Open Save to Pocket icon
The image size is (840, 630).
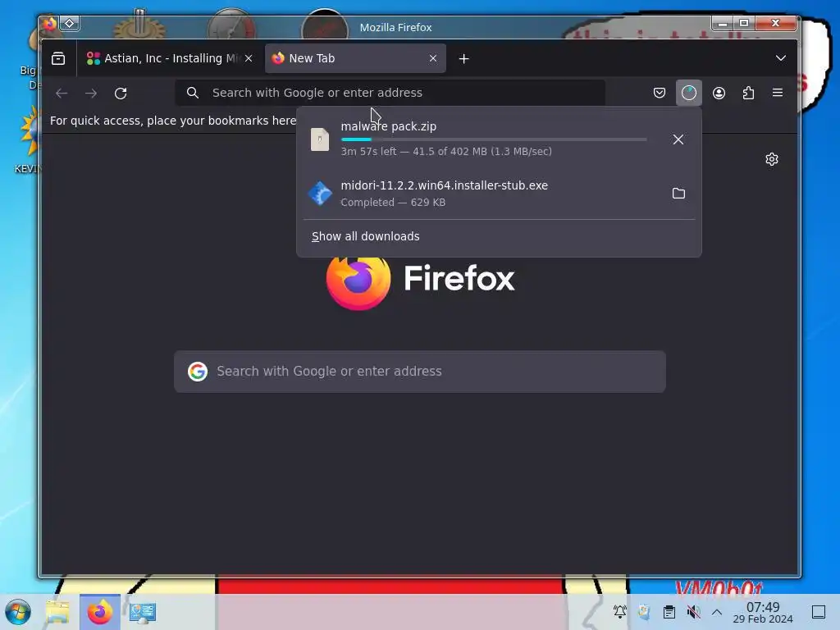point(660,93)
